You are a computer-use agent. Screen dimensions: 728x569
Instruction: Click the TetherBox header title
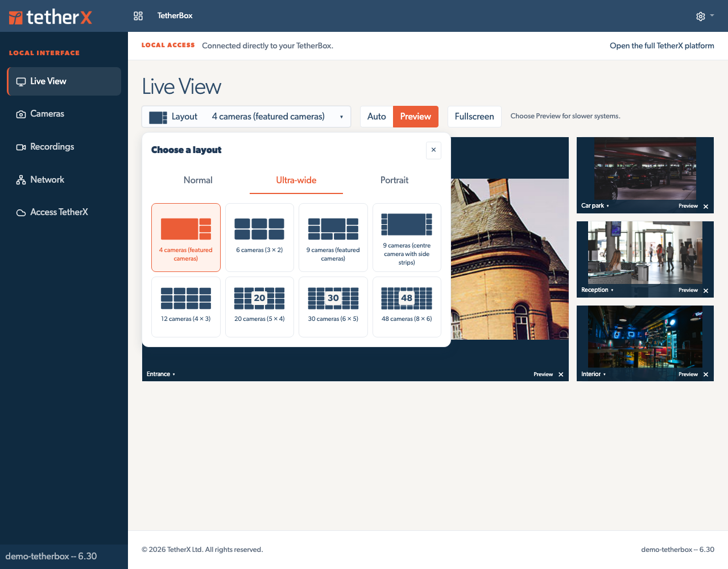(175, 16)
